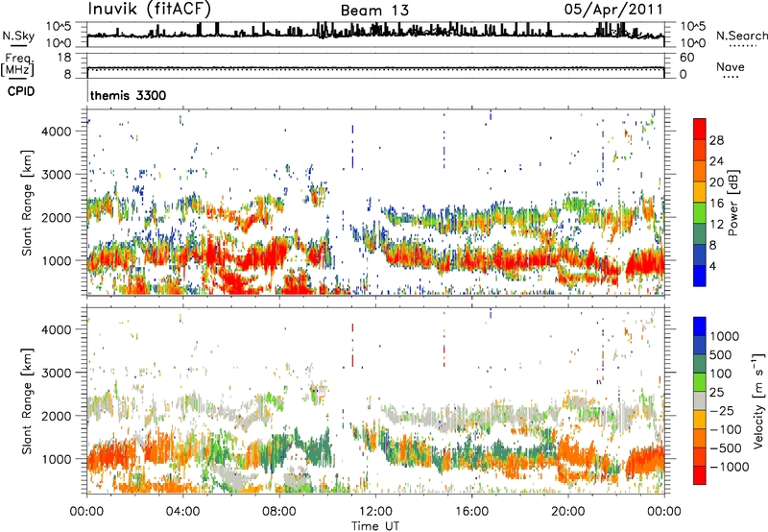Click the '20:00' time axis label
This screenshot has width=768, height=532.
567,512
